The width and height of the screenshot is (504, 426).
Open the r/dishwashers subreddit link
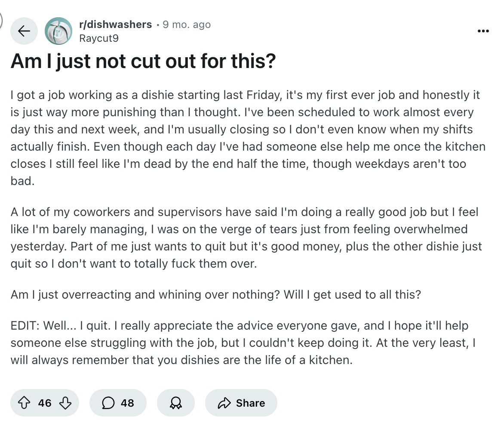pyautogui.click(x=116, y=25)
